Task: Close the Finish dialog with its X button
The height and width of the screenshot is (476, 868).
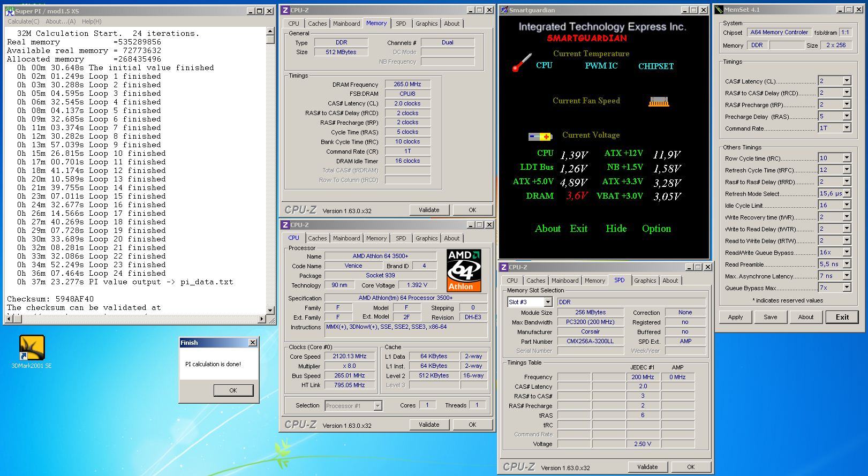Action: point(253,343)
